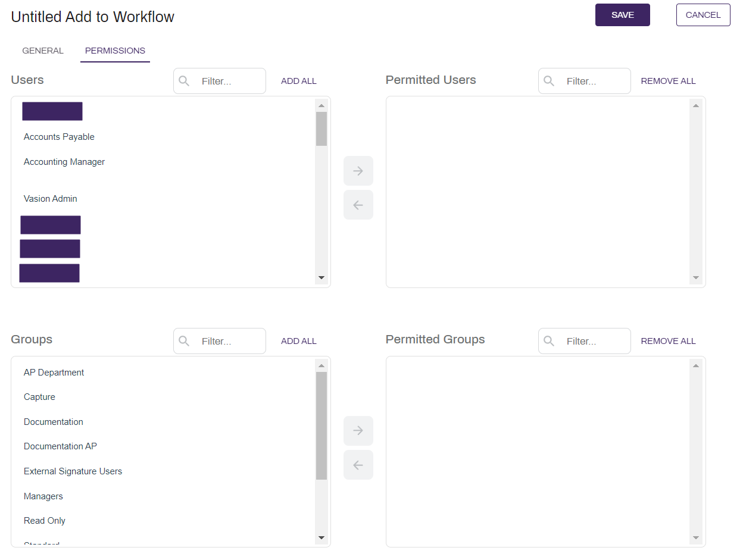Select the Documentation AP group
Screen dimensions: 743x560
60,446
